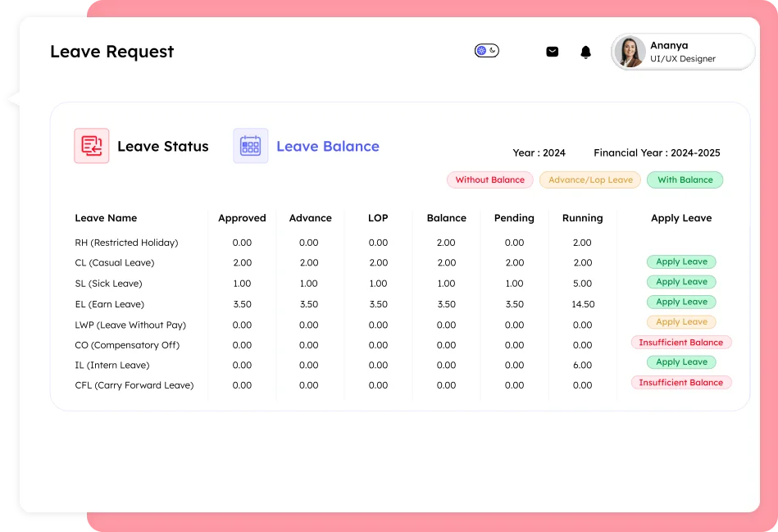Click Insufficient Balance for Compensatory Off
The image size is (778, 532).
(681, 342)
